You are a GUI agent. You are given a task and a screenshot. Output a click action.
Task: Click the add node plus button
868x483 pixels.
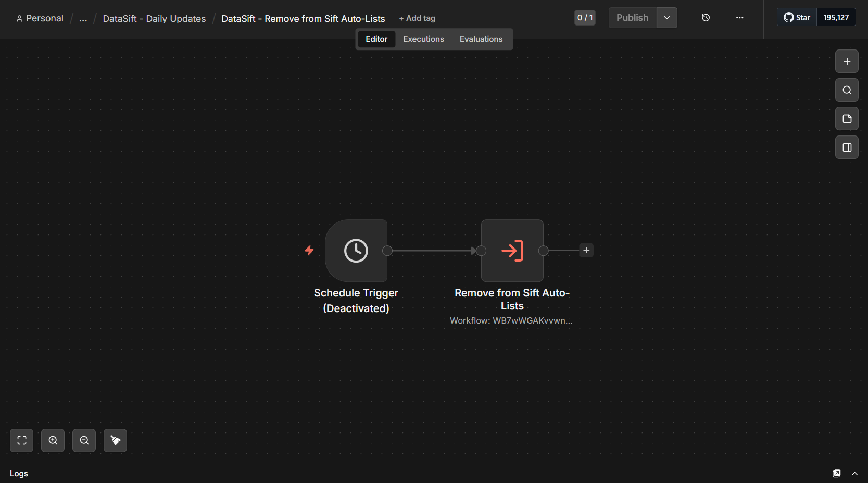(847, 61)
